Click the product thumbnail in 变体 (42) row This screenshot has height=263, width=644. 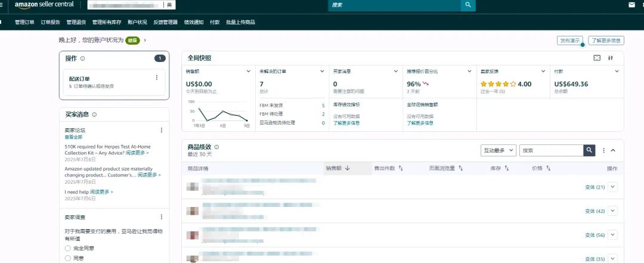click(x=192, y=211)
